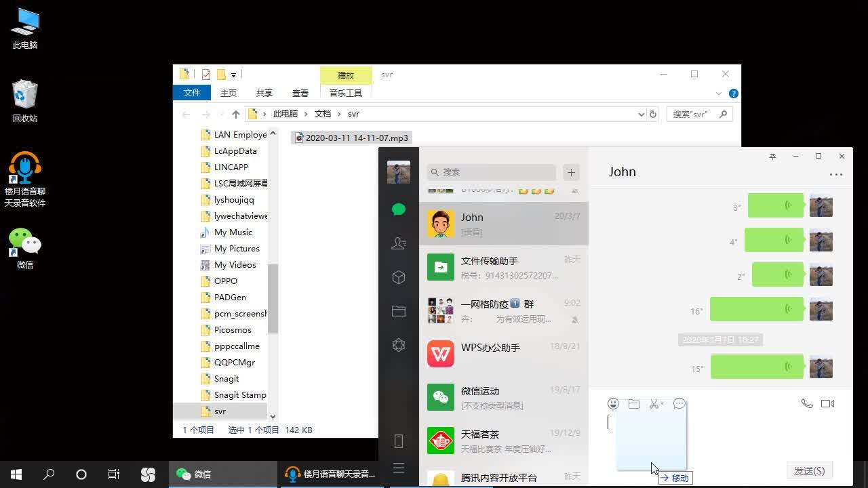
Task: Open 共享 tab in Explorer ribbon
Action: point(264,93)
